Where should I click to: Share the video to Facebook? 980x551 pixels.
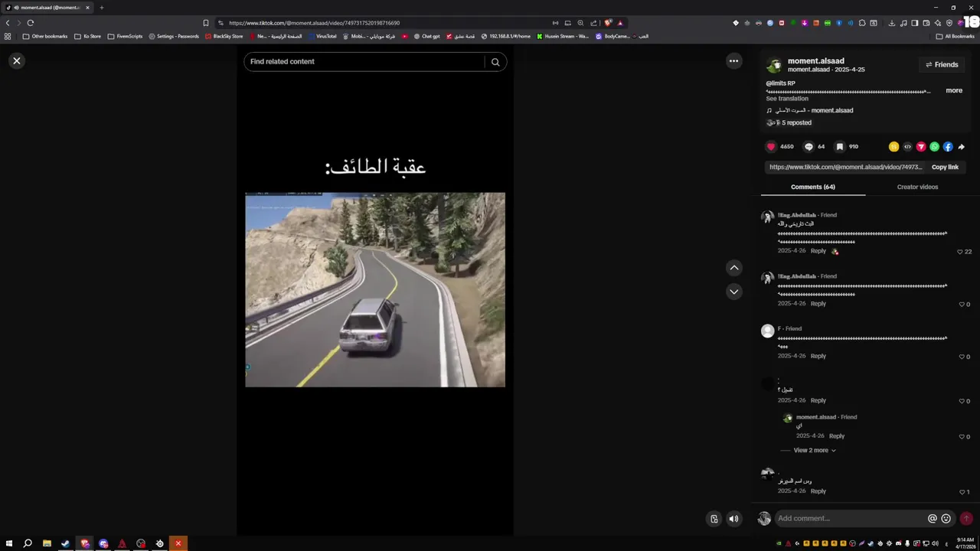click(948, 147)
